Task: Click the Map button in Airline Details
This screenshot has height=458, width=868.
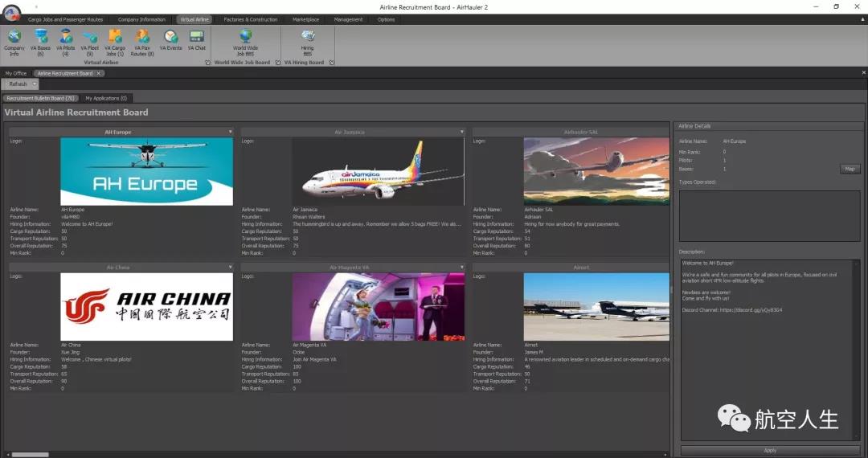Action: point(850,169)
